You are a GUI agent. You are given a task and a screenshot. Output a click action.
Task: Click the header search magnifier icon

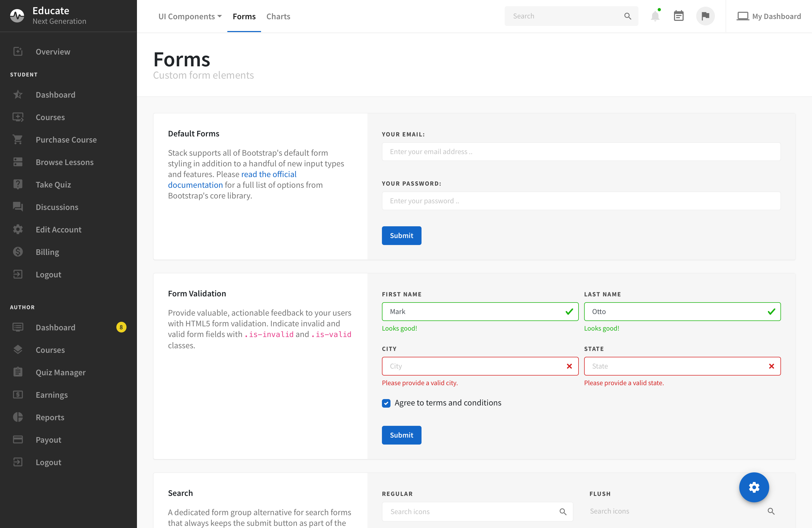click(627, 16)
